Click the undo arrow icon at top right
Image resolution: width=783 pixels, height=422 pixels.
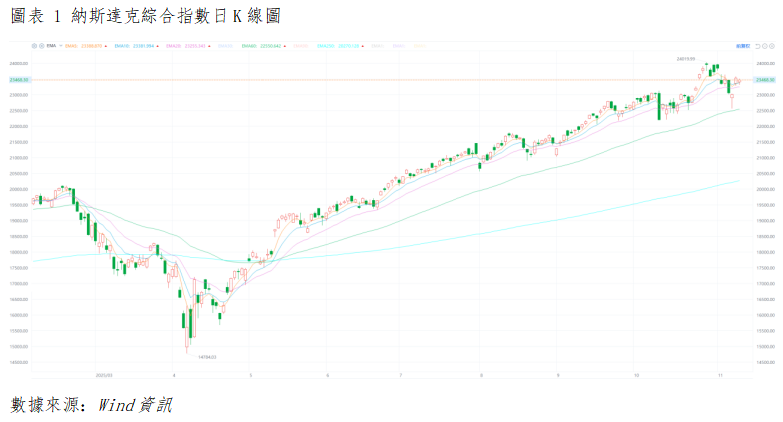tap(757, 46)
